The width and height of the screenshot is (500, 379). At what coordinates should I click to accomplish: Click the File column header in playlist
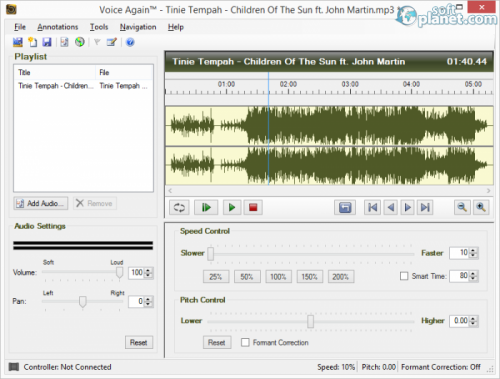tap(124, 72)
